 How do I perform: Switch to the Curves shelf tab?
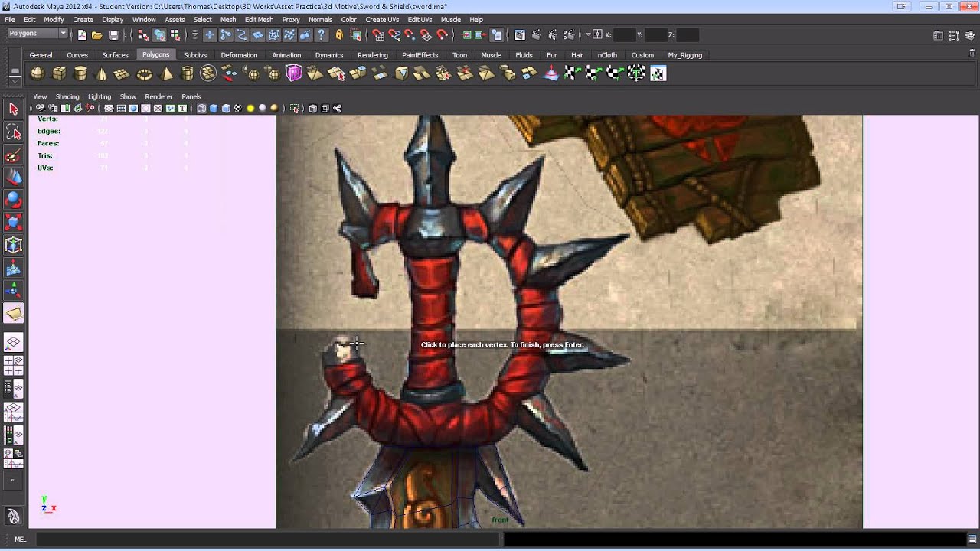pos(77,55)
